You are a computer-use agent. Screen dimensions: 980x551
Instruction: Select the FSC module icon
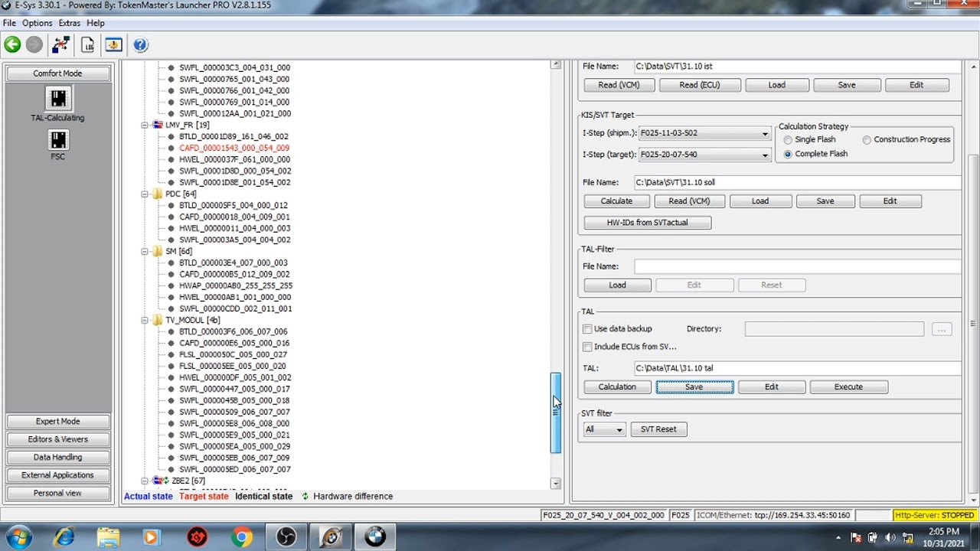pos(58,140)
